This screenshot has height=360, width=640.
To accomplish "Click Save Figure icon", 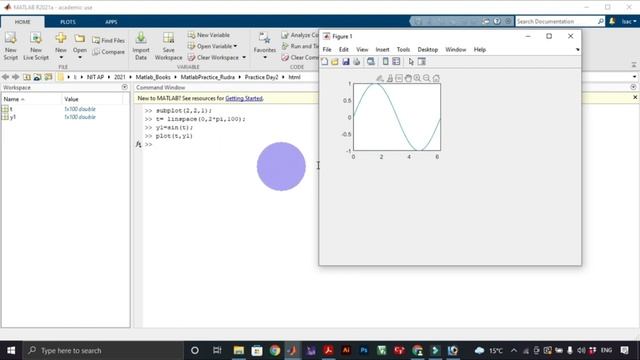I will [346, 62].
